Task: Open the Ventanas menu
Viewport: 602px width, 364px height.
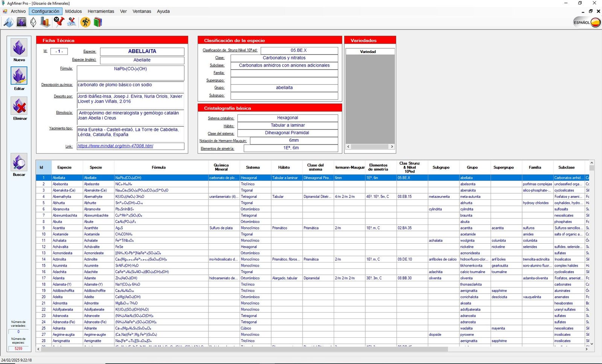Action: point(142,11)
